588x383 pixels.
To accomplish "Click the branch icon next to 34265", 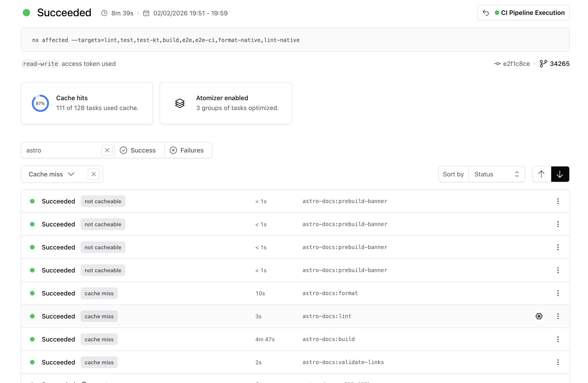I will (x=543, y=64).
